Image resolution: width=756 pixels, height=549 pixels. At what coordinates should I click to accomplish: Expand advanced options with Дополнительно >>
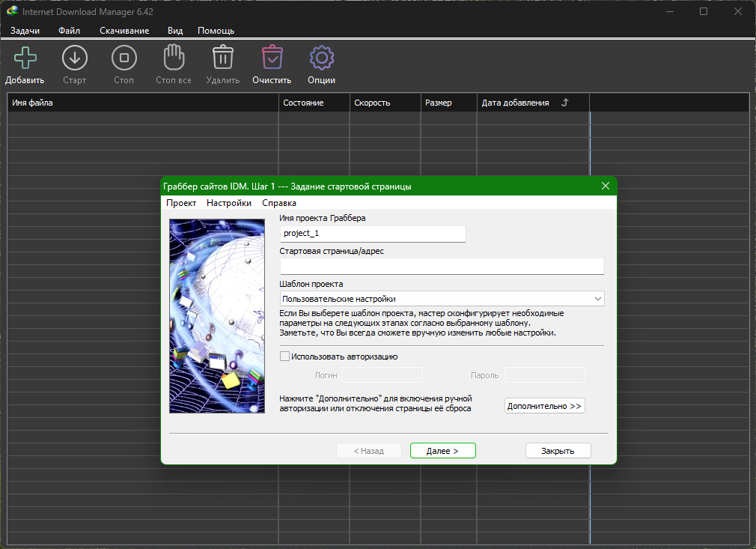pyautogui.click(x=544, y=406)
